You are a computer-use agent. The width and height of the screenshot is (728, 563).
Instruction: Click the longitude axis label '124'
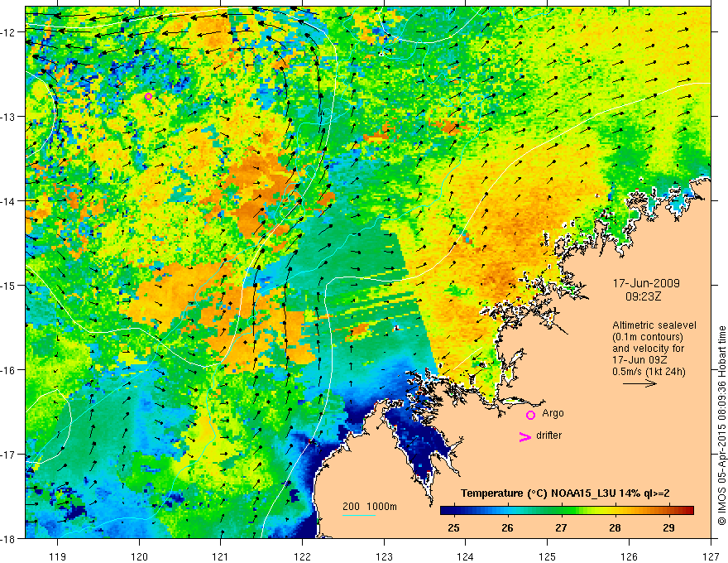[x=466, y=556]
